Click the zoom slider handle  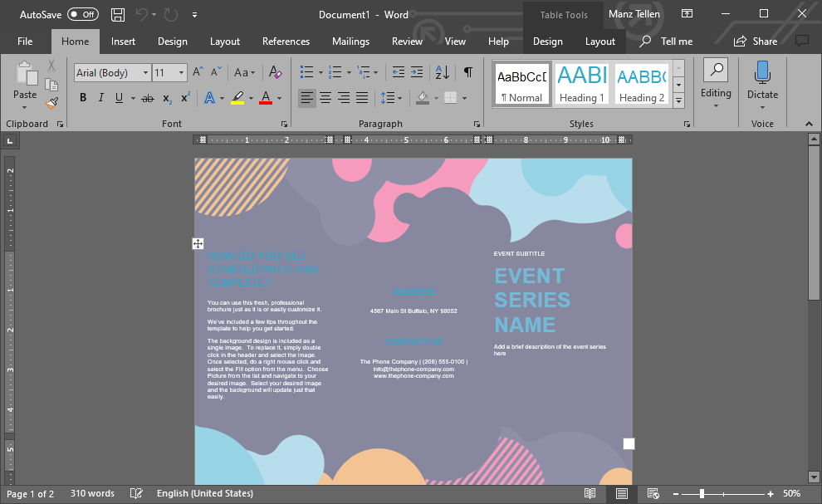pyautogui.click(x=702, y=494)
